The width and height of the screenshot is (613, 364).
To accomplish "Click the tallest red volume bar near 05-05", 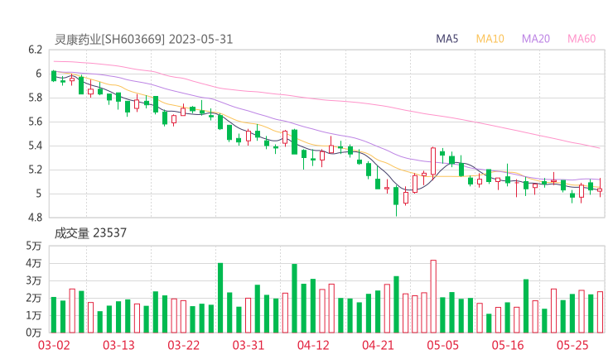I will coord(433,296).
